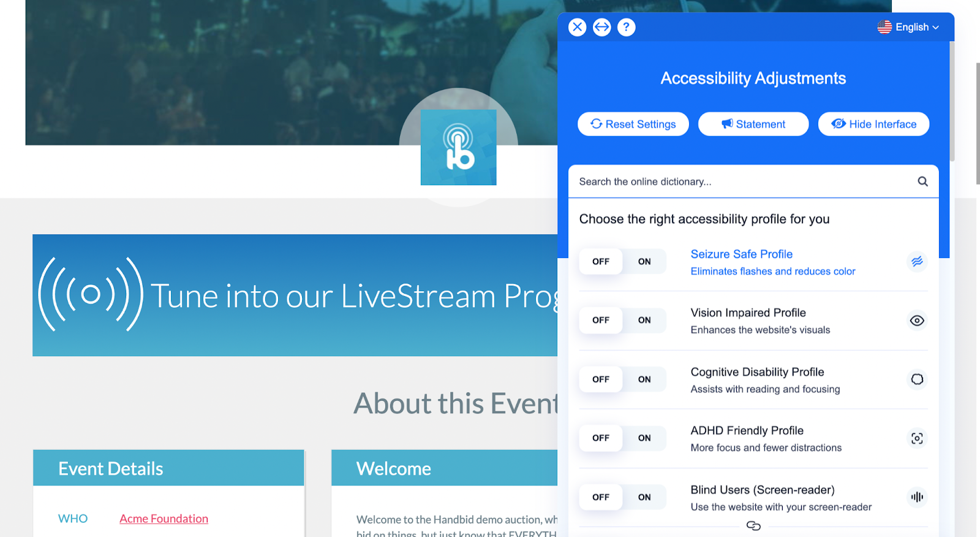
Task: Click 'Choose the right accessibility profile for you'
Action: (704, 219)
